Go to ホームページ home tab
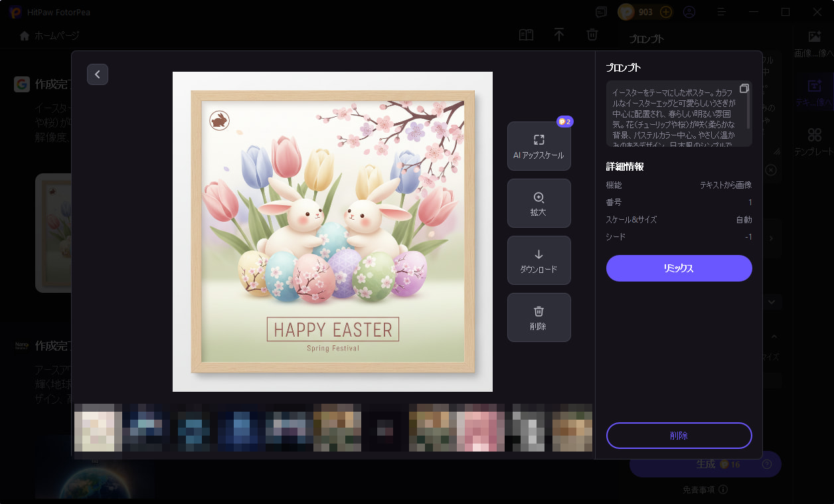The image size is (834, 504). (50, 35)
